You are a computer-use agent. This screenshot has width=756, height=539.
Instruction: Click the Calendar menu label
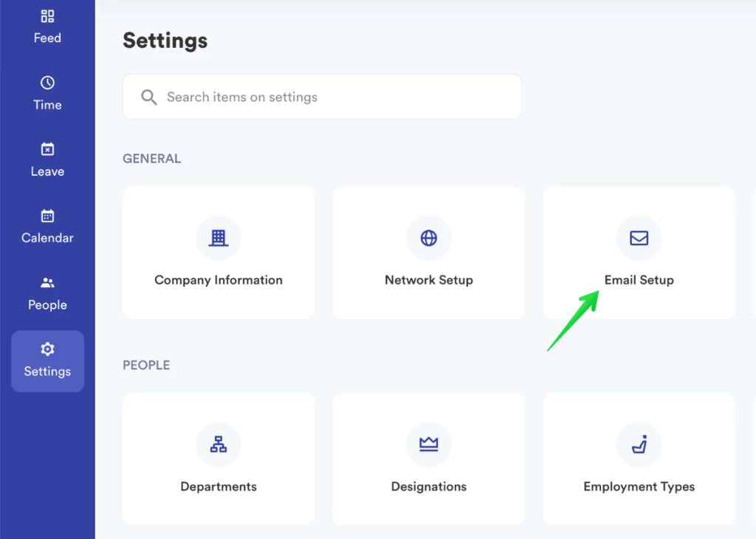[x=47, y=238]
